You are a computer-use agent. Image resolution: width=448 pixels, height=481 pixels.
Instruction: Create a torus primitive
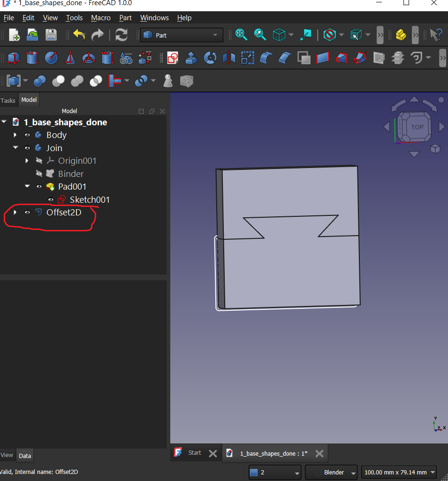pyautogui.click(x=89, y=58)
